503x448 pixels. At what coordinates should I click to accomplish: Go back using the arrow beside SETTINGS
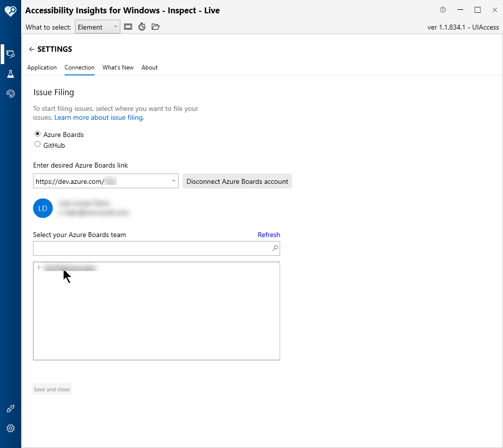(x=32, y=49)
